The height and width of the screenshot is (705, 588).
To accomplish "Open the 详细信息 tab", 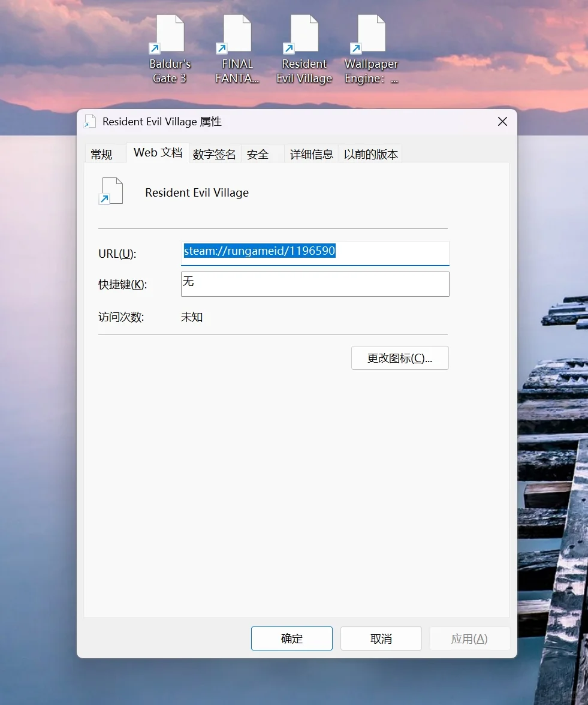I will pos(311,154).
